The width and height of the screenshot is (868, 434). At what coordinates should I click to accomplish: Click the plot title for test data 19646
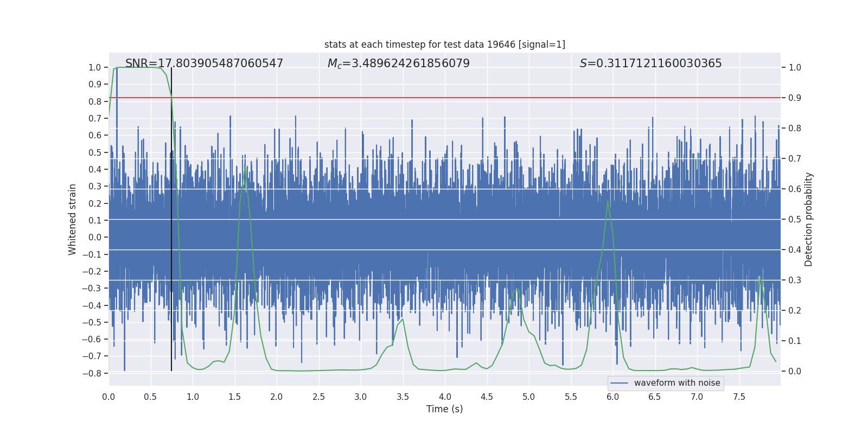444,44
